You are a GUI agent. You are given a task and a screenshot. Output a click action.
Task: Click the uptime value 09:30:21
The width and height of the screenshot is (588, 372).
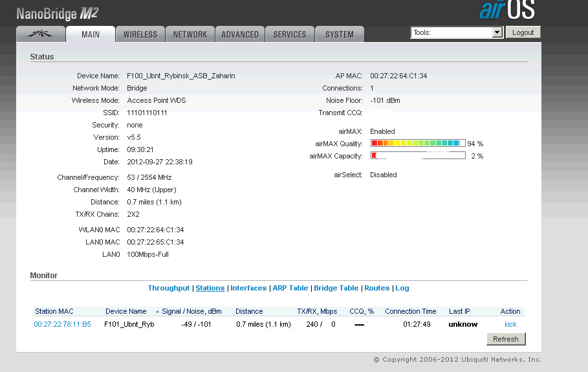click(x=140, y=149)
